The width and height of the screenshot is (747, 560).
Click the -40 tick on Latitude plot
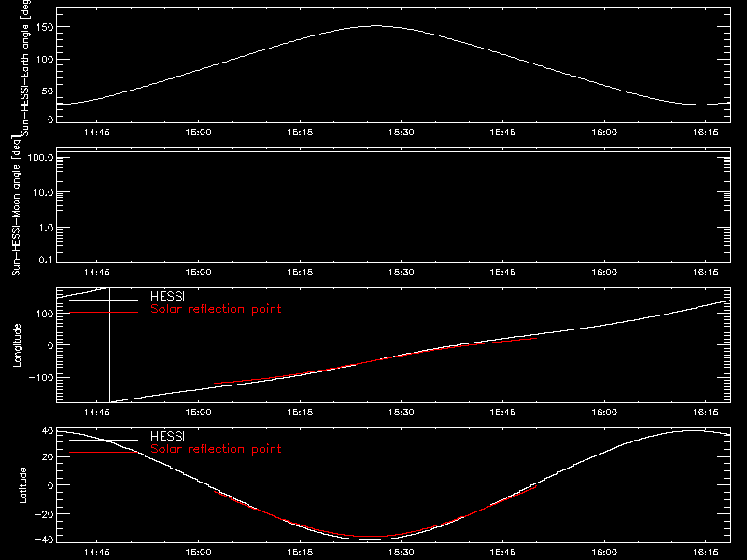click(x=44, y=540)
